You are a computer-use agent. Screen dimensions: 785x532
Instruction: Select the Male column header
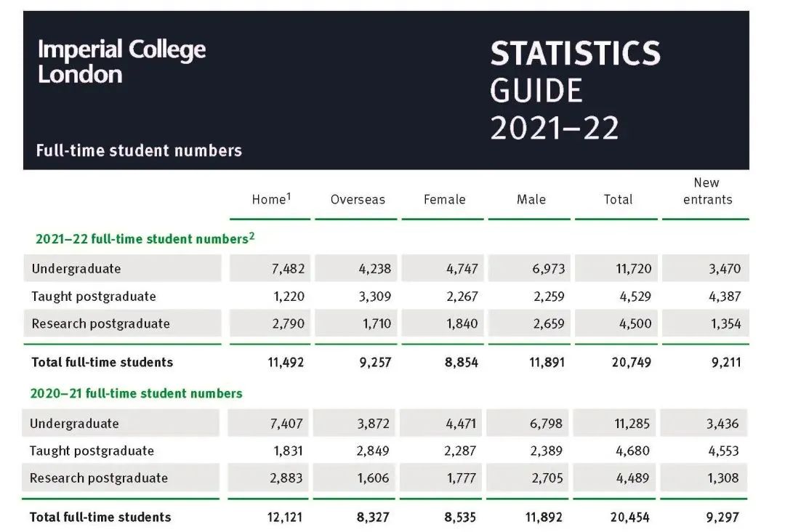531,199
